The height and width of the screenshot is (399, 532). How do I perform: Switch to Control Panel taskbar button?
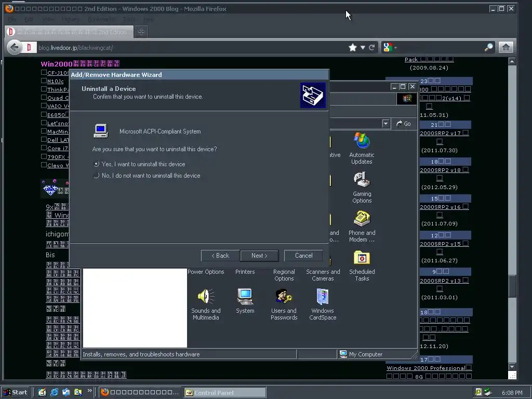[x=225, y=393]
